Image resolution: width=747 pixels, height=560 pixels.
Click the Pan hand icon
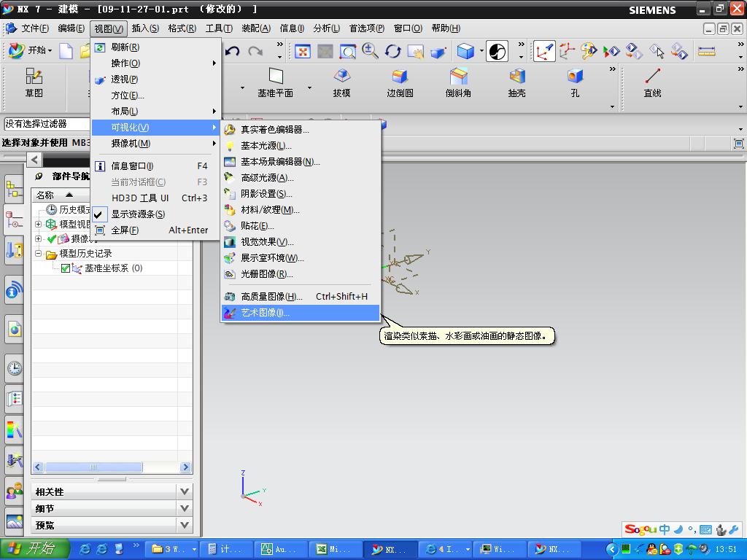tap(415, 52)
